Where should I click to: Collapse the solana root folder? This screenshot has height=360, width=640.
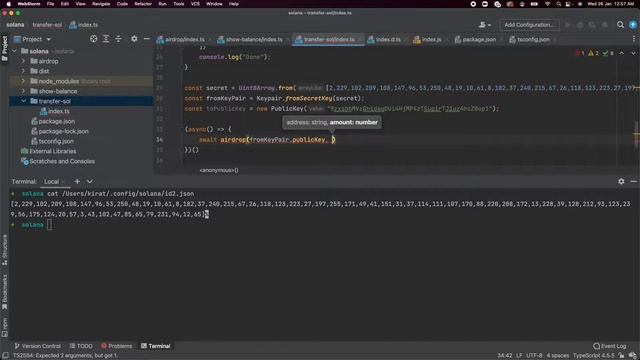tap(15, 51)
